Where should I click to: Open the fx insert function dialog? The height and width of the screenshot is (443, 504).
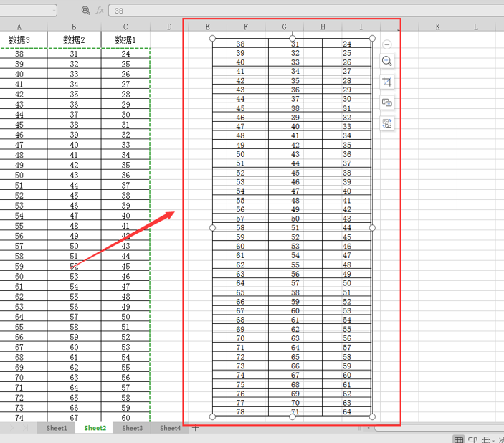pyautogui.click(x=100, y=11)
